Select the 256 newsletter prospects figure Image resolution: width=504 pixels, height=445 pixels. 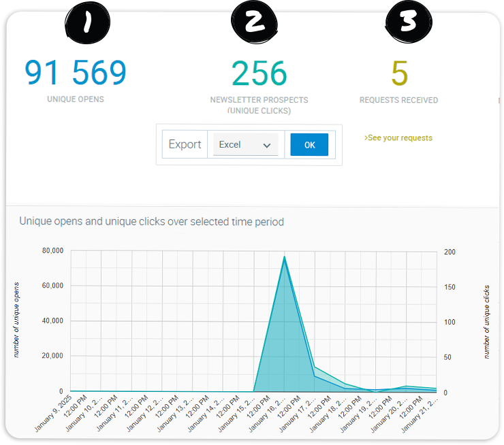pyautogui.click(x=259, y=73)
